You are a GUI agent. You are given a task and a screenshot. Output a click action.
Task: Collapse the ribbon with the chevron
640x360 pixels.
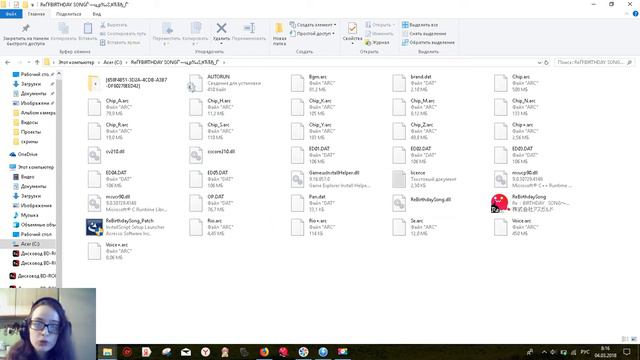(x=627, y=14)
